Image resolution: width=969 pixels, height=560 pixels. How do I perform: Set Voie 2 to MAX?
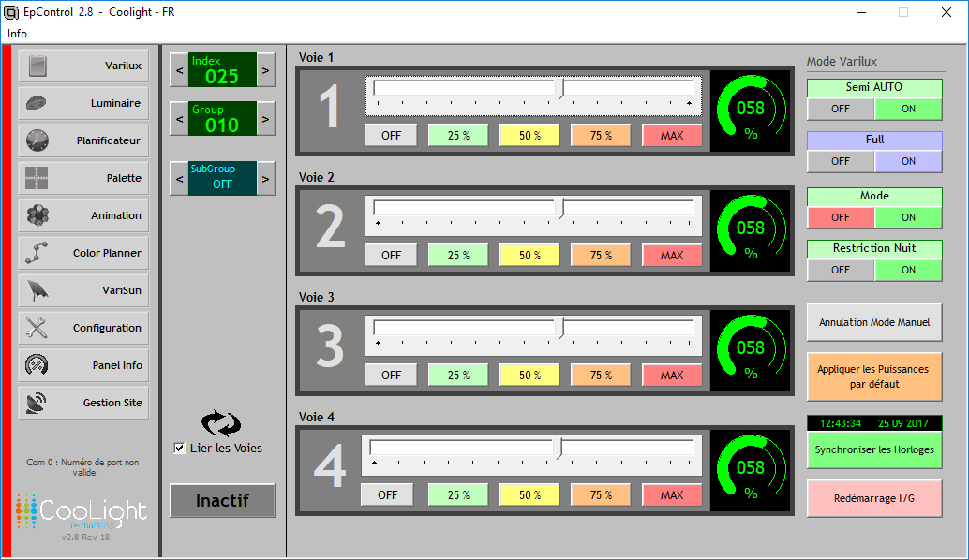point(672,256)
